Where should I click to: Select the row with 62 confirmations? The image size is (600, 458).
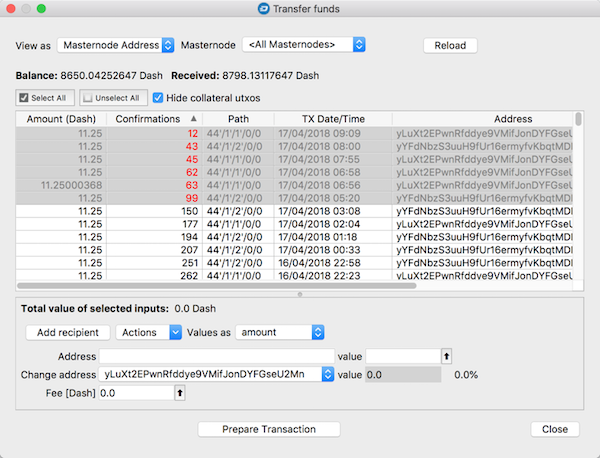pyautogui.click(x=294, y=173)
